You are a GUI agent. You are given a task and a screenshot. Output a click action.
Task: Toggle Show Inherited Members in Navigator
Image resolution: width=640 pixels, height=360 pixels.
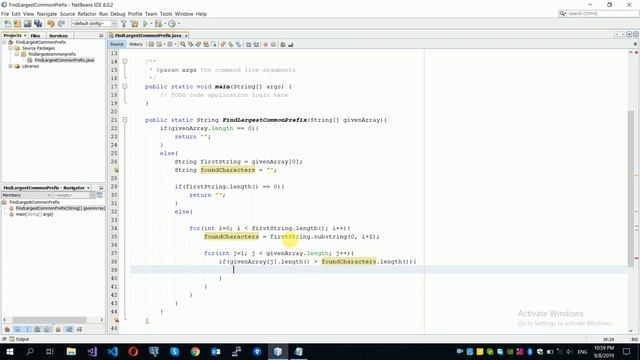7,329
